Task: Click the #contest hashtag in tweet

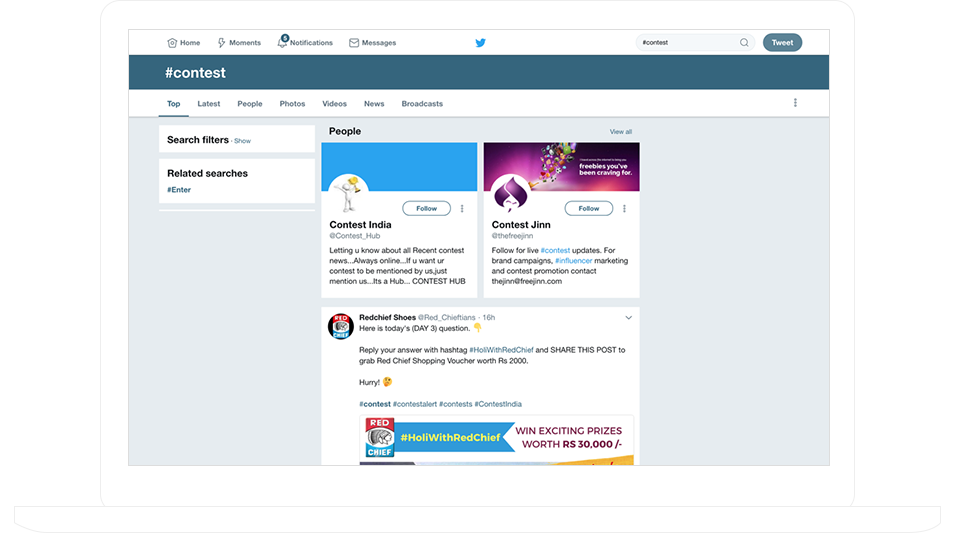Action: (x=375, y=404)
